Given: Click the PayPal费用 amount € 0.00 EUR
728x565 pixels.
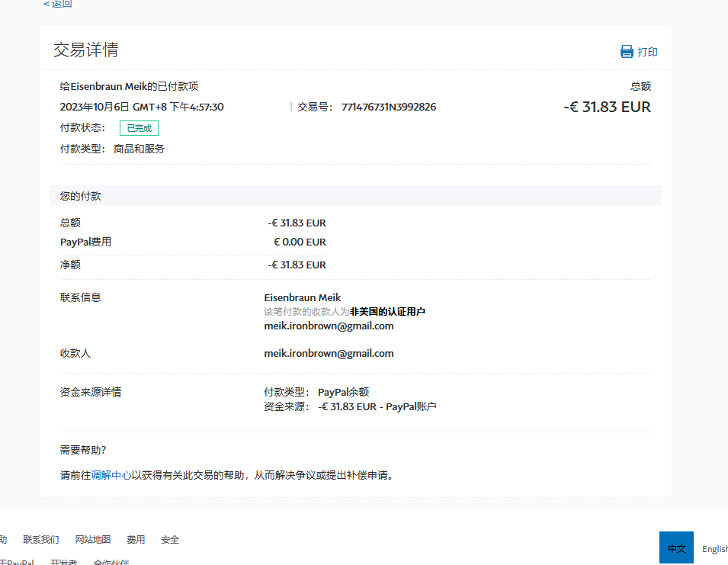Looking at the screenshot, I should pos(300,242).
